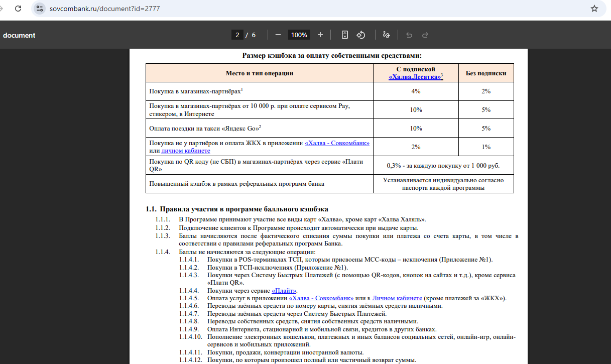
Task: Zoom out the PDF with minus button
Action: click(x=278, y=35)
